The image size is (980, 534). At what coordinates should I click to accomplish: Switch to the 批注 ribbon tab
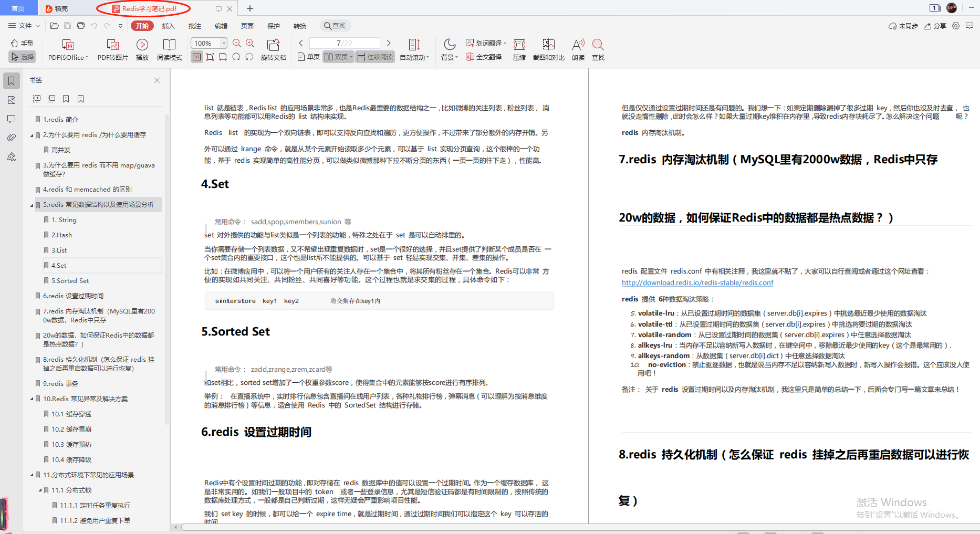[x=194, y=26]
